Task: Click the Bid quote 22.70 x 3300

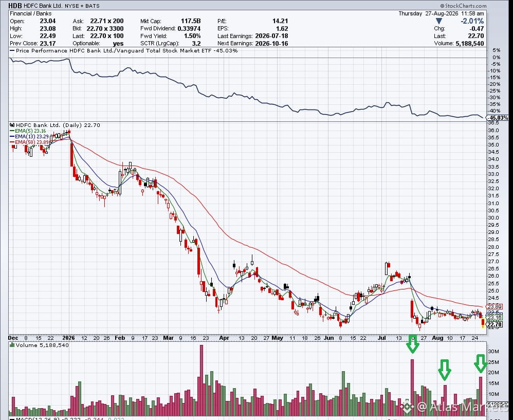Action: pyautogui.click(x=105, y=28)
